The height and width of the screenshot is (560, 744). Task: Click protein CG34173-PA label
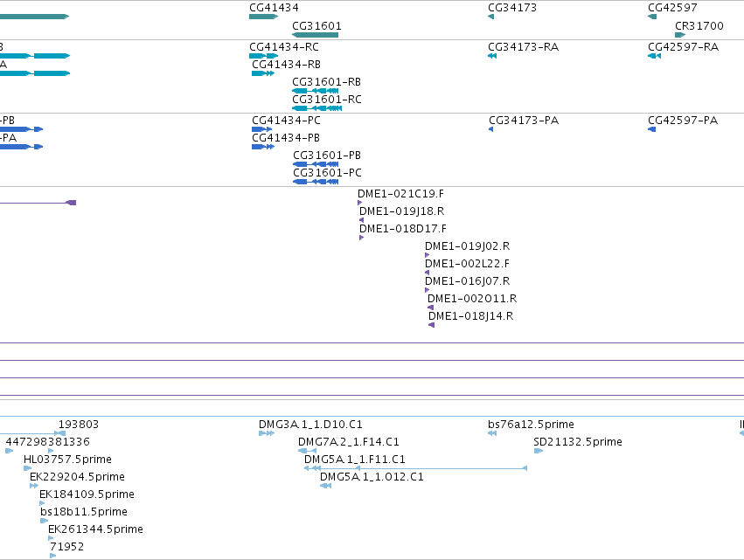[524, 121]
